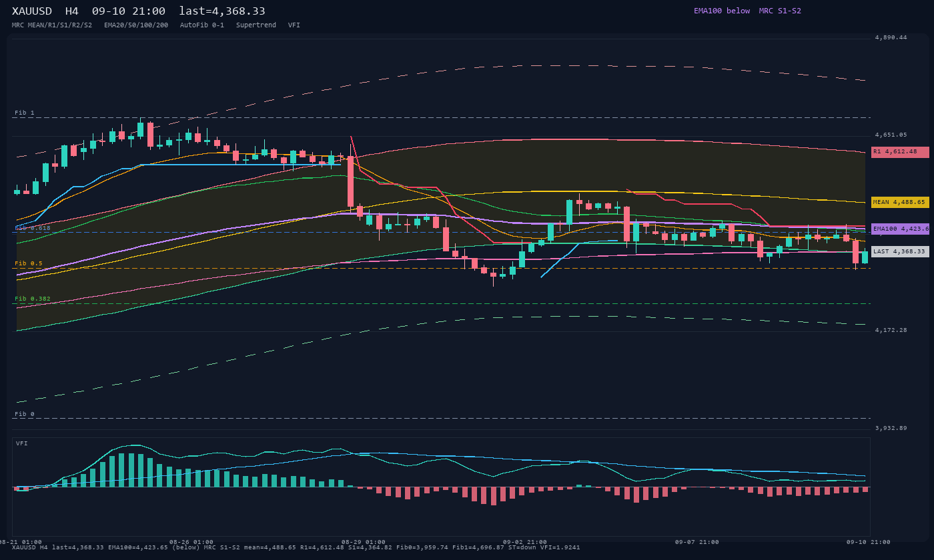Click the 4,651.05 axis price label

[891, 135]
